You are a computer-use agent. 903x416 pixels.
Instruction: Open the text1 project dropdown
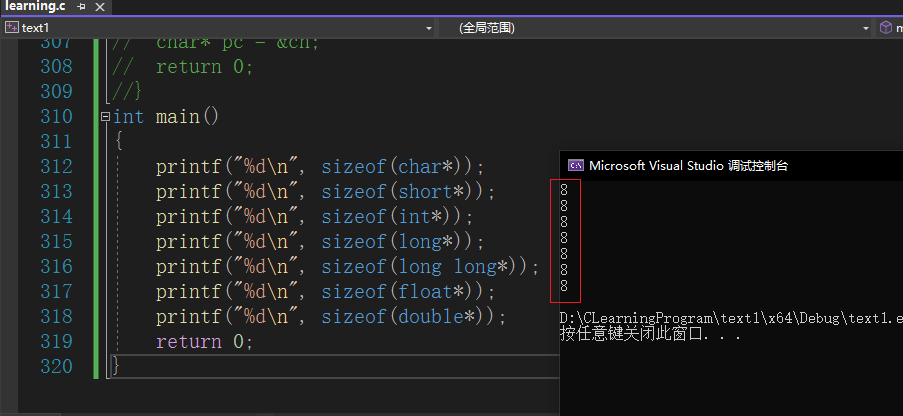click(x=428, y=28)
